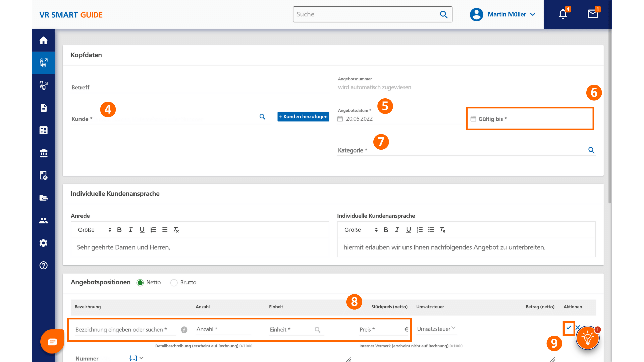
Task: Toggle underline in Anrede editor
Action: [142, 230]
